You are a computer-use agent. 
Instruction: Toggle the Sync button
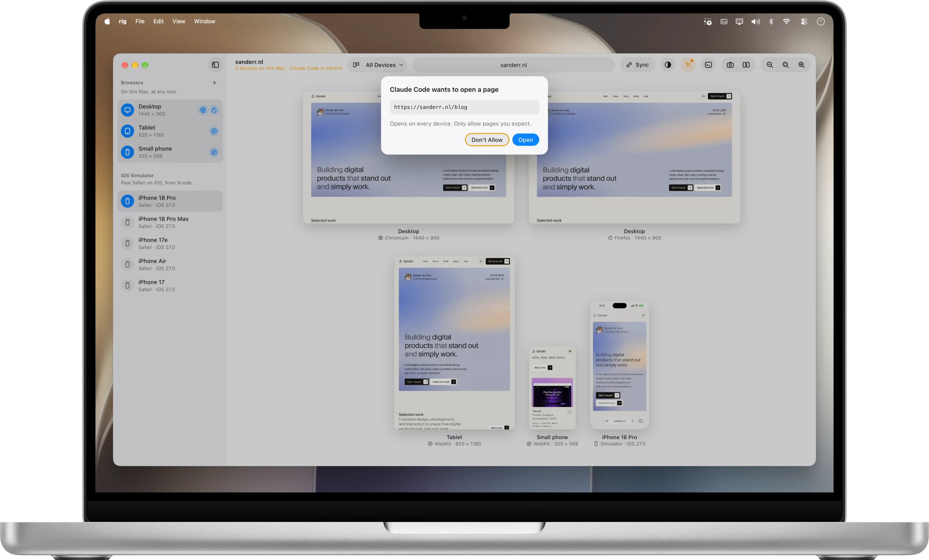pos(637,65)
